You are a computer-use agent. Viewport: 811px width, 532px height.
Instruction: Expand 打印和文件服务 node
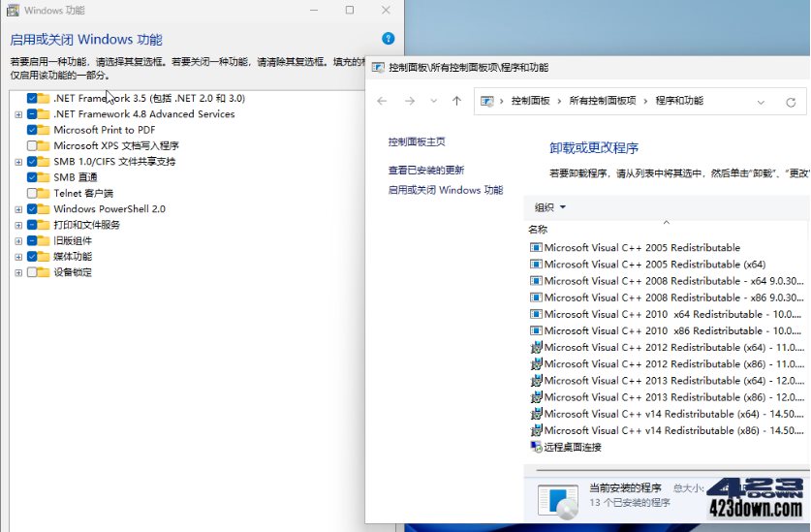pos(18,225)
